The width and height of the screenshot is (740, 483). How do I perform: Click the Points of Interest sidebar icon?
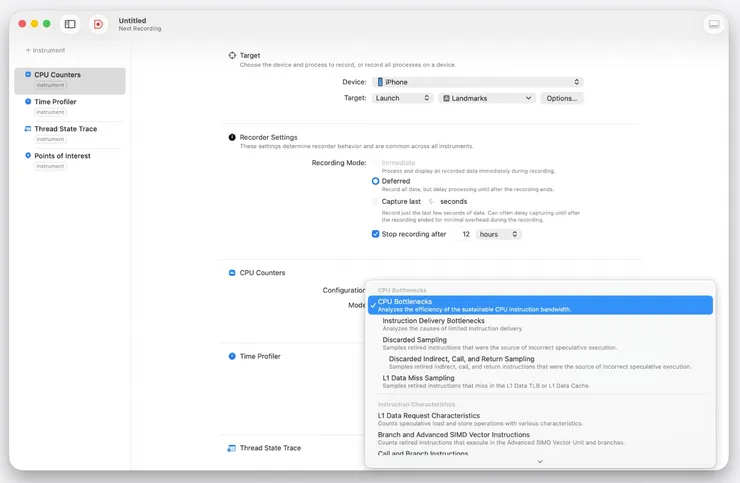click(28, 155)
